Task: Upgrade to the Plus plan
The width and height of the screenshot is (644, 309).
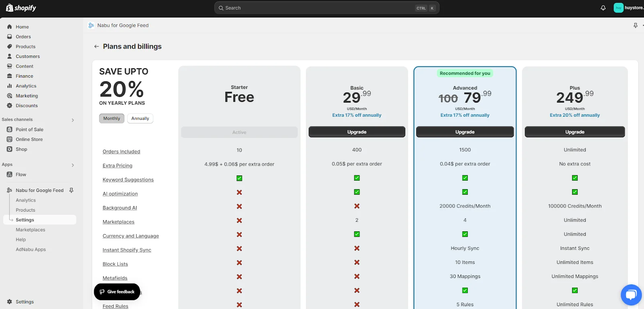Action: click(575, 132)
